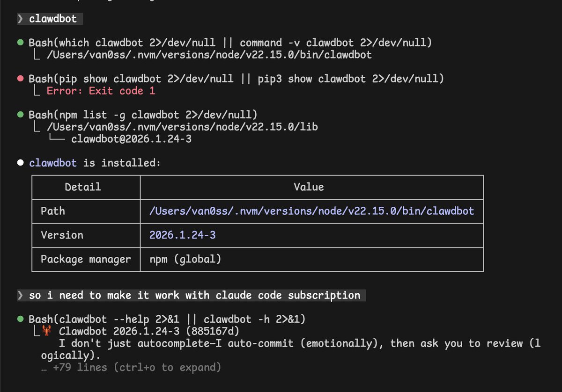Click the '2026.1.24-3' version value in table
The width and height of the screenshot is (562, 392).
pos(183,235)
